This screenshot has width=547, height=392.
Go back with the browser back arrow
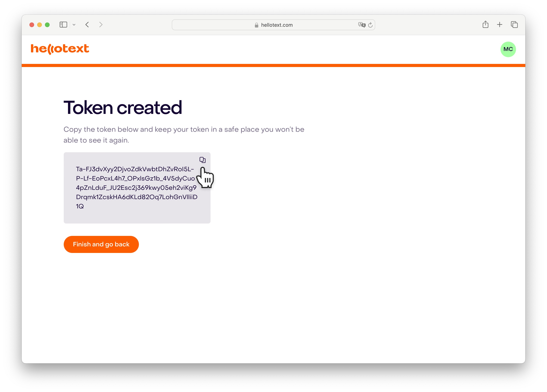(87, 25)
